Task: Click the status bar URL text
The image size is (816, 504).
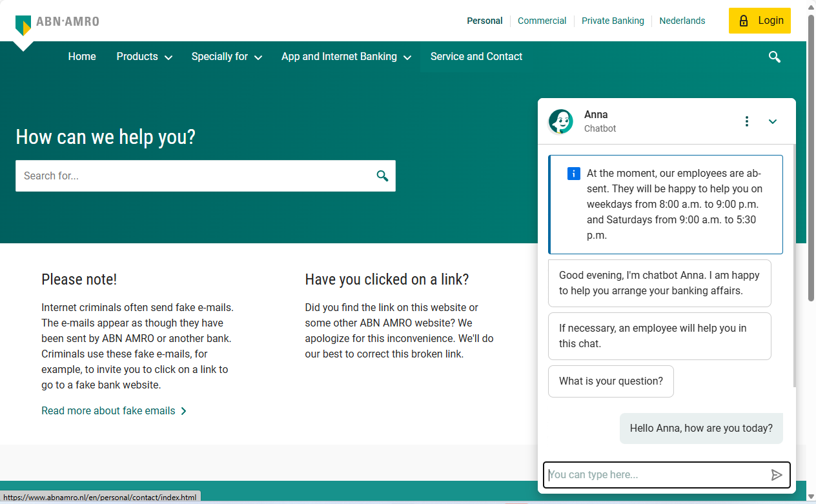Action: point(100,498)
